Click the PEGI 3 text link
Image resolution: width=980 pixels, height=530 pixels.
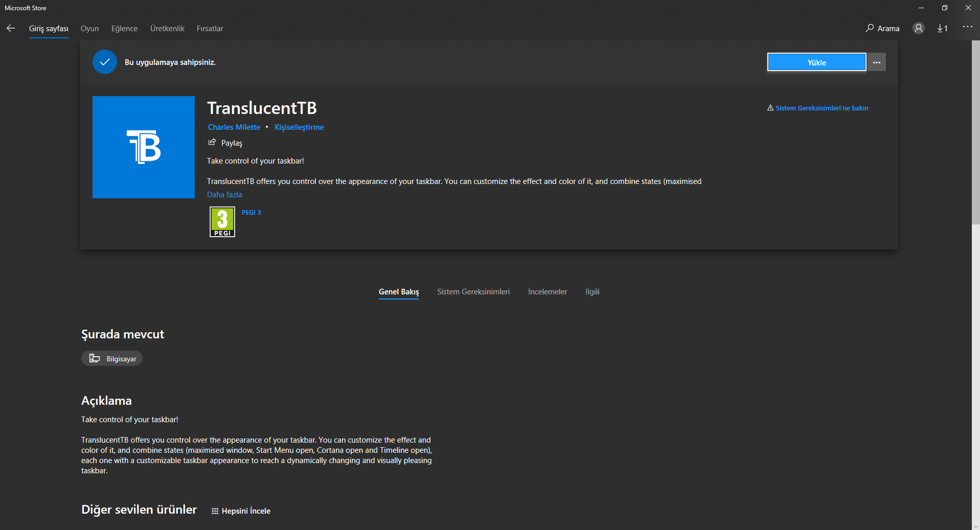click(252, 213)
